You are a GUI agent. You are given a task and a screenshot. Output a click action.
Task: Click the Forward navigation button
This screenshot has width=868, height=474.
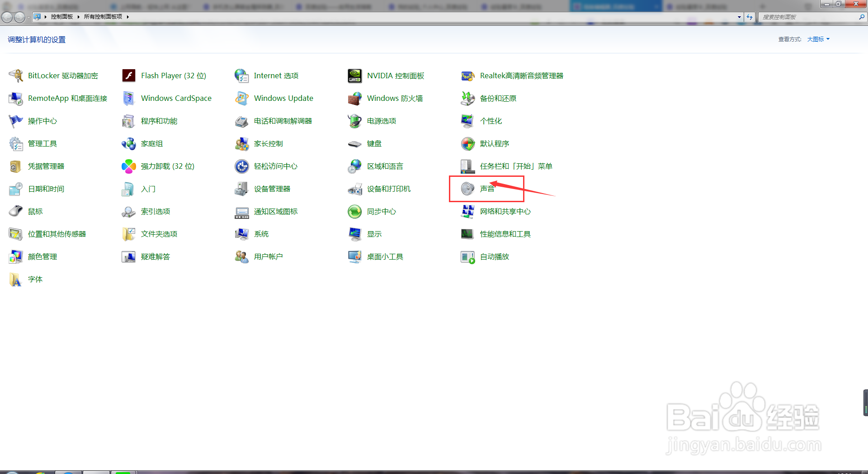(19, 17)
